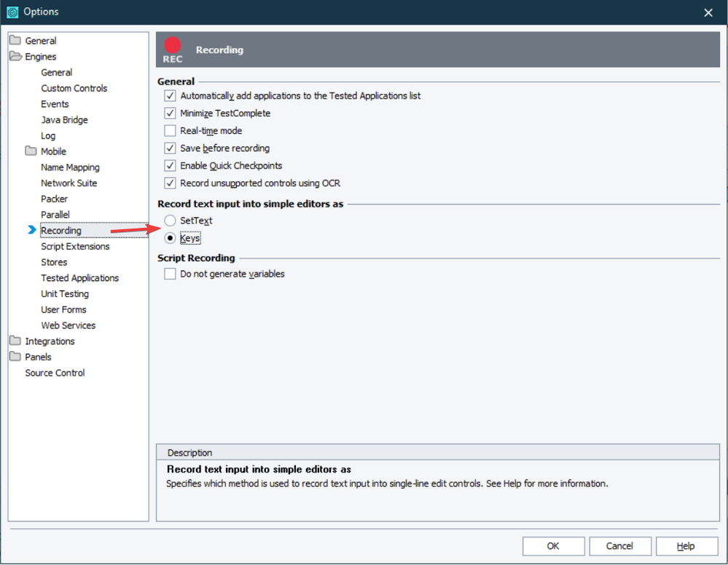The height and width of the screenshot is (565, 728).
Task: Select the Packer item
Action: click(54, 199)
